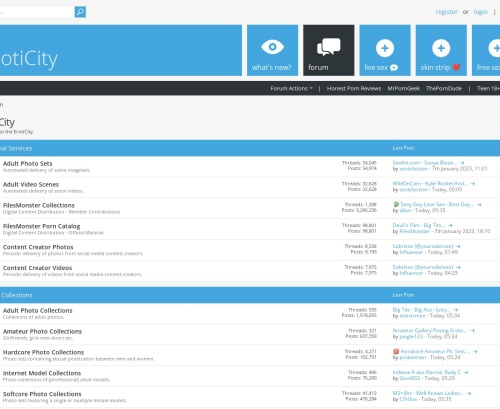Screen dimensions: 500x409
Task: Go to last post arrow in Hardcore Photo Collections row
Action: pos(475,352)
